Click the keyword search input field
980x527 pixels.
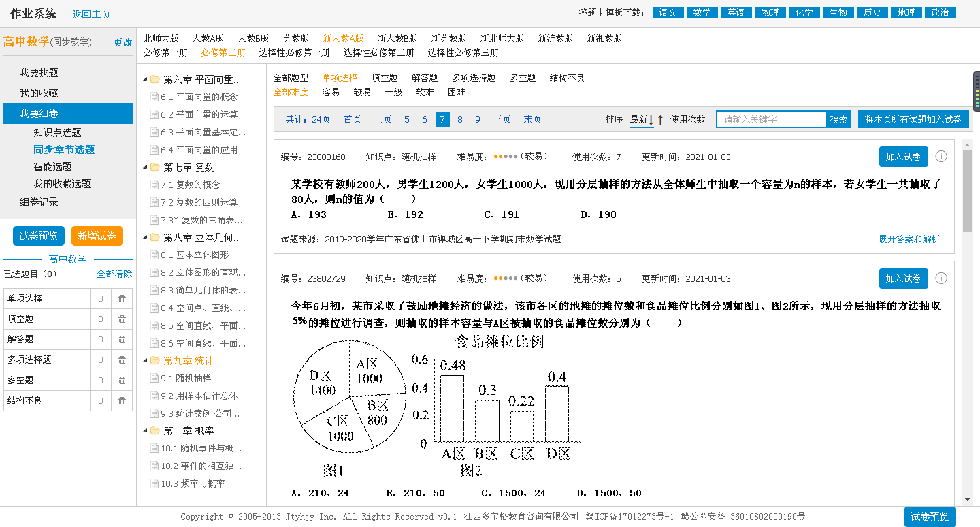(x=771, y=119)
